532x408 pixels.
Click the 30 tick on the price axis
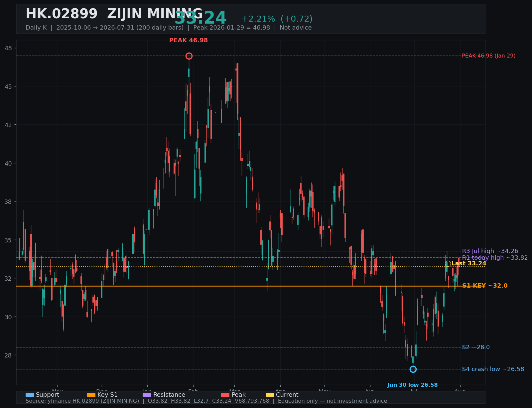(8, 317)
